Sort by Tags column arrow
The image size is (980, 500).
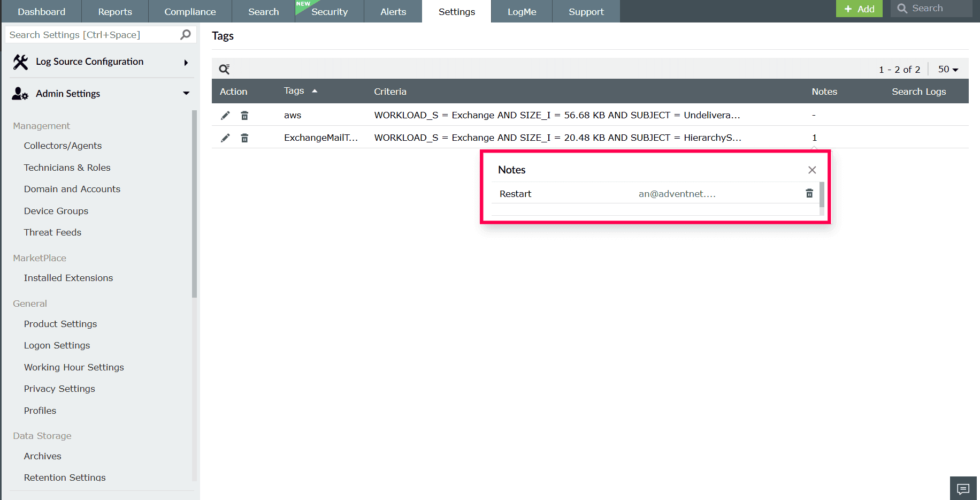click(x=315, y=91)
